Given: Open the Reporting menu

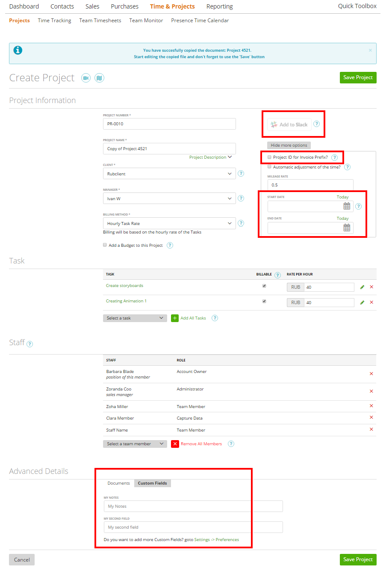Looking at the screenshot, I should click(x=220, y=6).
